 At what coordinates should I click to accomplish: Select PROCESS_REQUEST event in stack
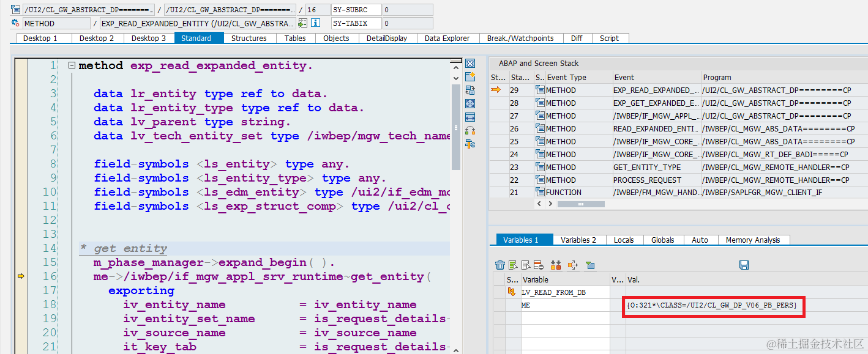[x=657, y=180]
